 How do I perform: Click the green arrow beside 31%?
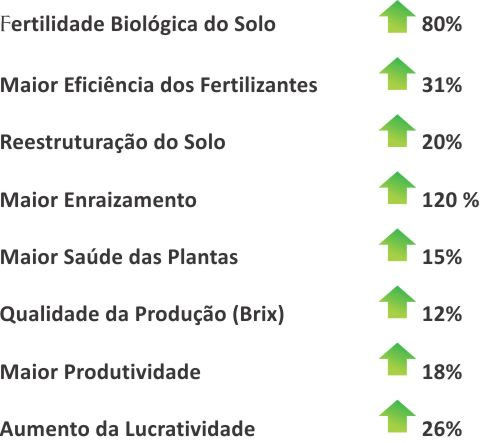click(397, 74)
